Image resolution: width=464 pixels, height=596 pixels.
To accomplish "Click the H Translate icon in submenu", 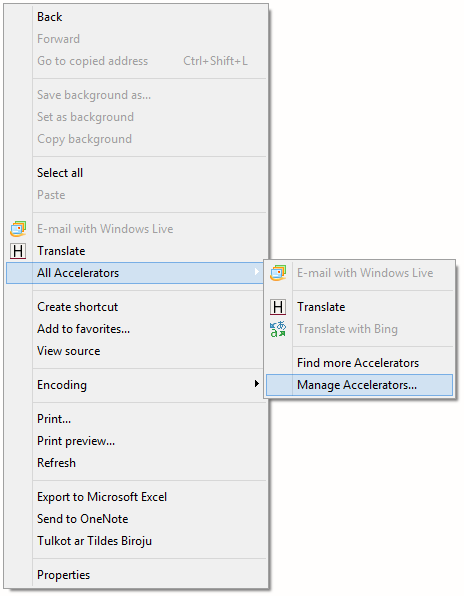I will pos(278,307).
